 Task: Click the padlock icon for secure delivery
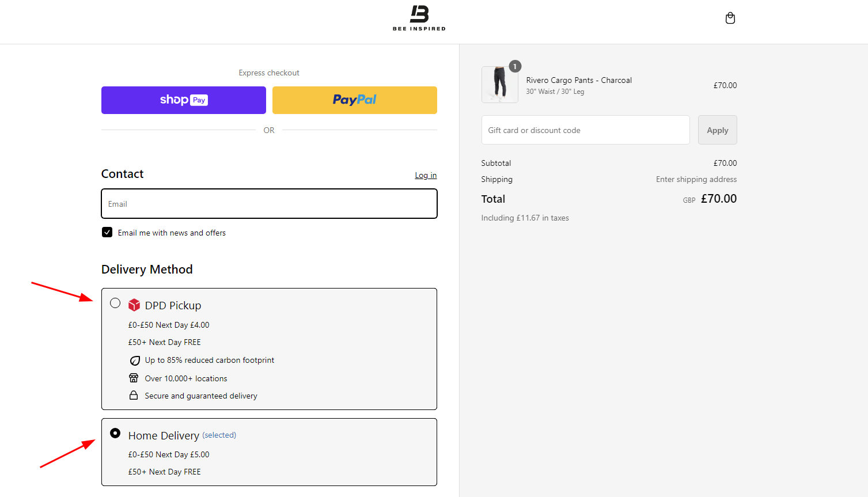pos(134,395)
